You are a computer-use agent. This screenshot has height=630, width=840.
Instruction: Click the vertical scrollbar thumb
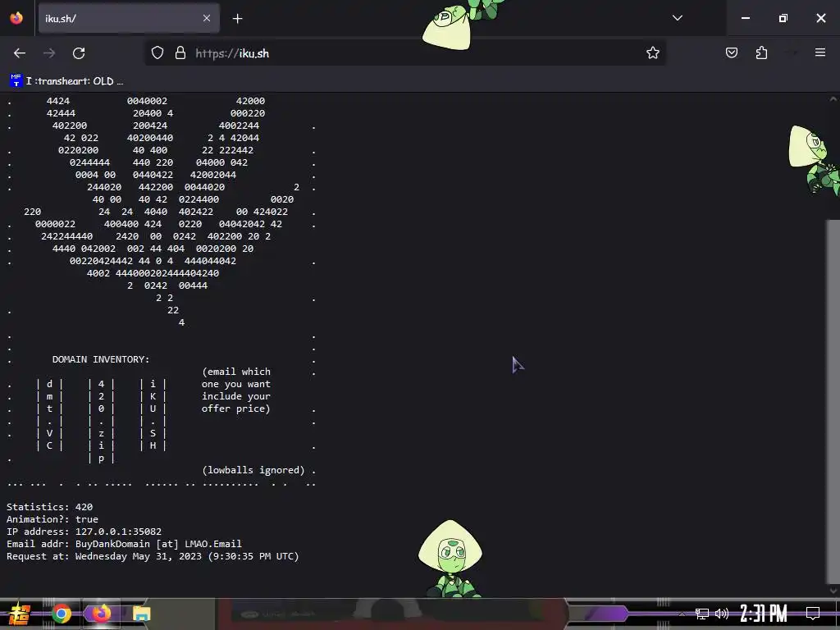coord(833,400)
